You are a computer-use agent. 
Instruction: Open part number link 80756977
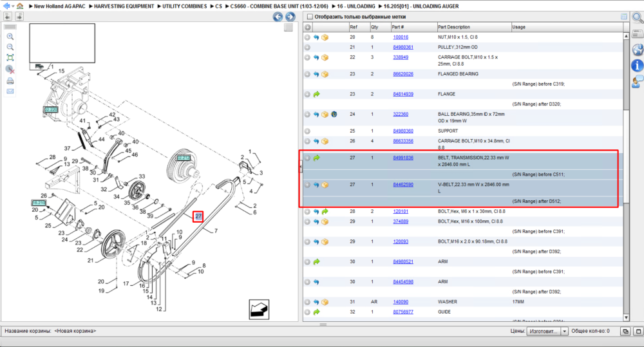point(403,312)
